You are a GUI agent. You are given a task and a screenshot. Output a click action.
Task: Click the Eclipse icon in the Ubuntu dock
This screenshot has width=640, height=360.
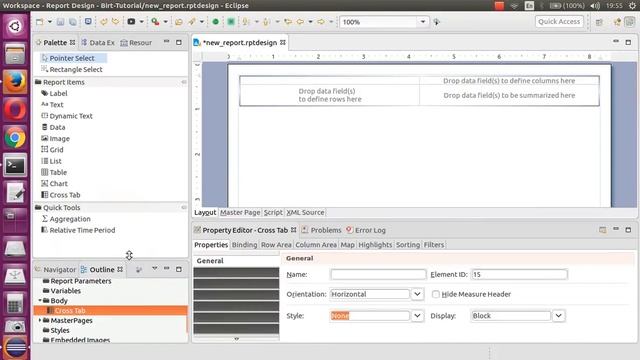[15, 347]
